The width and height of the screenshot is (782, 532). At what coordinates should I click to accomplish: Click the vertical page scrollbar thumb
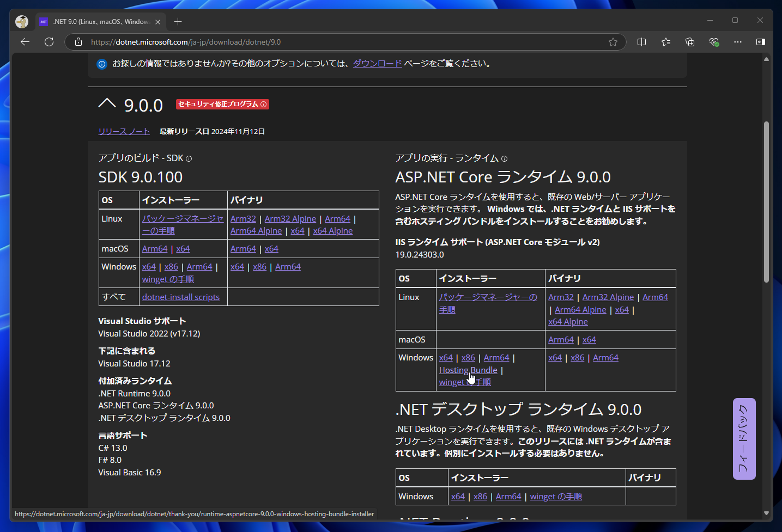766,201
